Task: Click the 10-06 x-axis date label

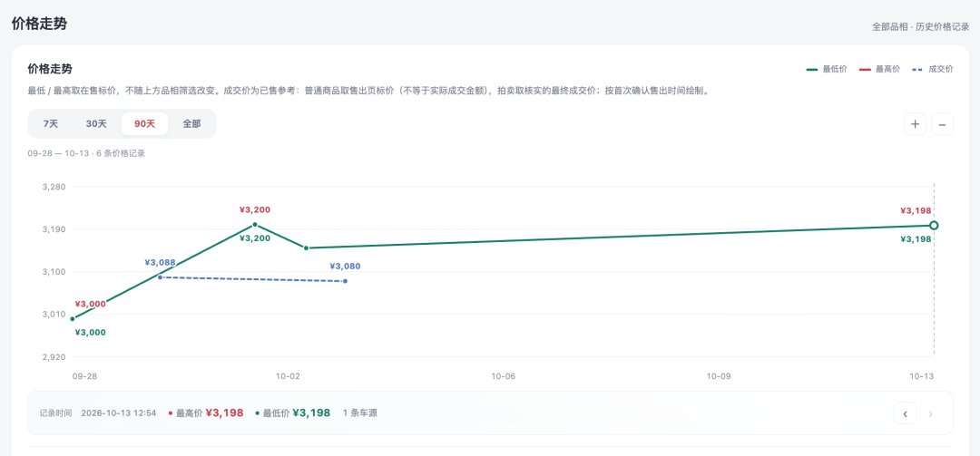Action: coord(503,376)
